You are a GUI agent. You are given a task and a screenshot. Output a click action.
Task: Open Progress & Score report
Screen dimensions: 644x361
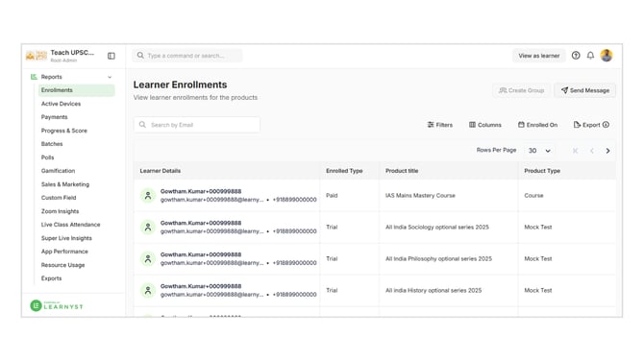pyautogui.click(x=64, y=131)
